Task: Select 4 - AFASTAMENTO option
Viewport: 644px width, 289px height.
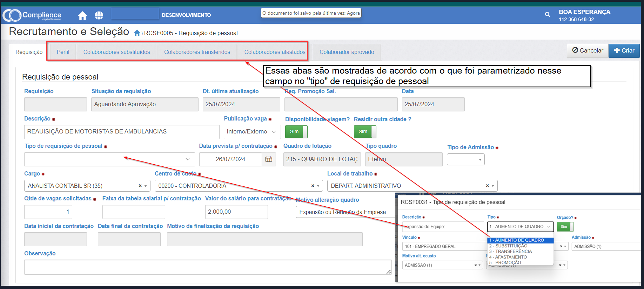Action: point(521,257)
